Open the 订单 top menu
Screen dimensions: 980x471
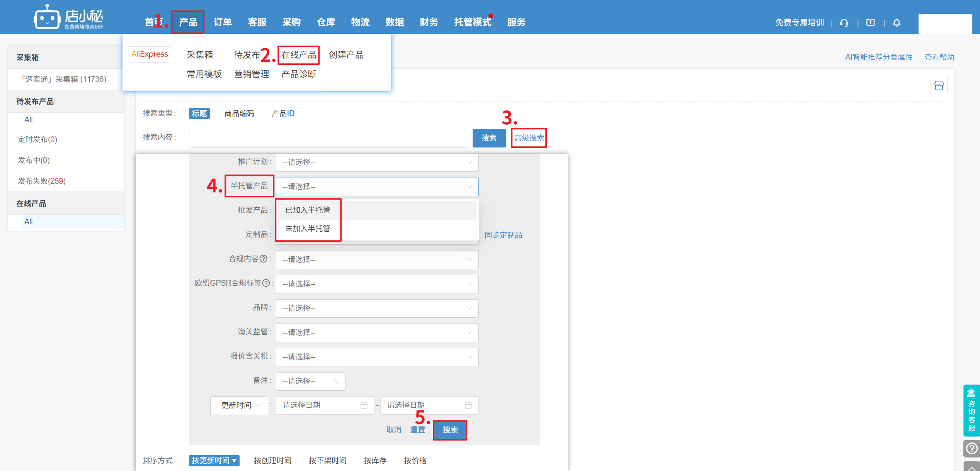coord(223,22)
